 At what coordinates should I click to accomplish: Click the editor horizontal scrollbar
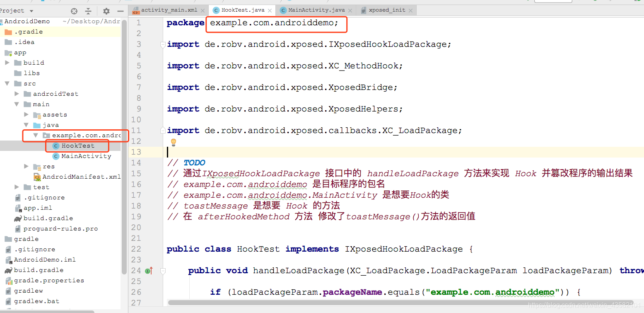401,302
